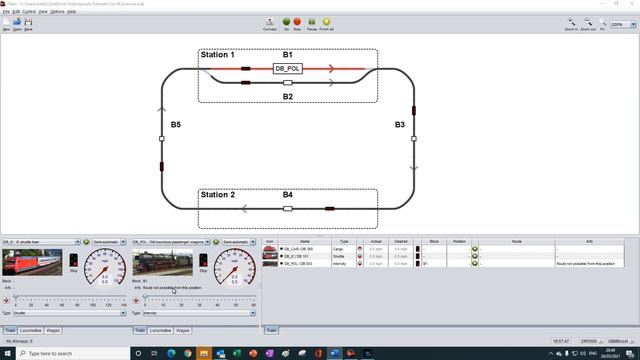Select the DB_POL train row in list

point(443,264)
